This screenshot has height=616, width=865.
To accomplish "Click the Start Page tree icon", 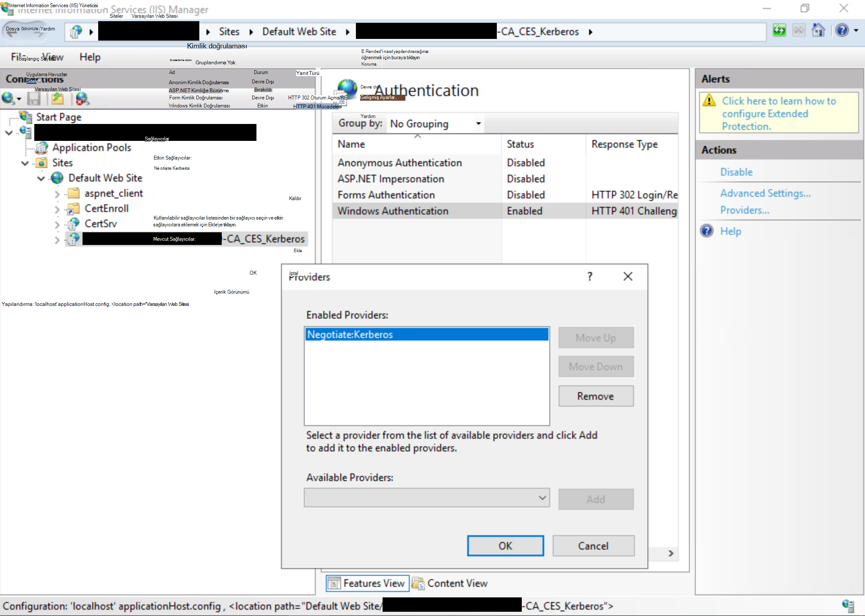I will (x=26, y=117).
